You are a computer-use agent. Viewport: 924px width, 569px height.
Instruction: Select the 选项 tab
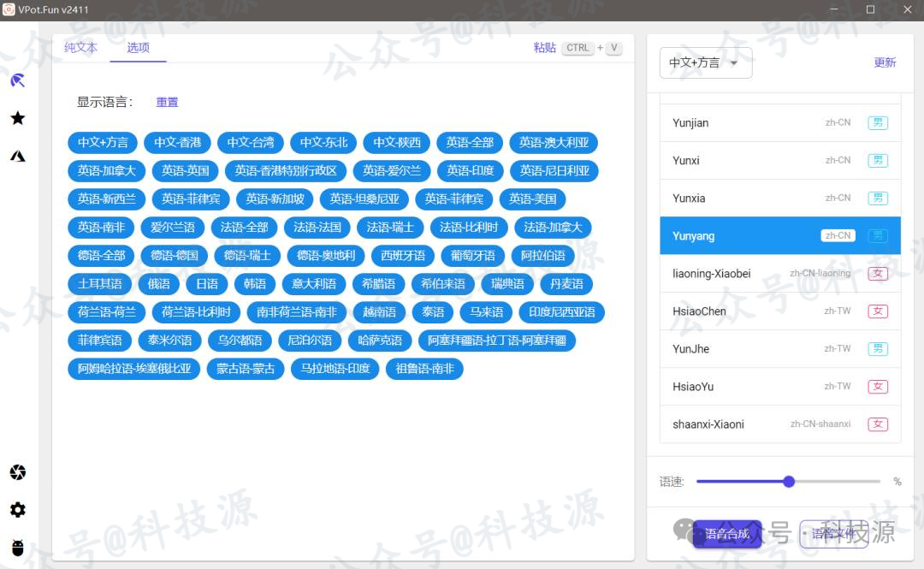click(138, 48)
